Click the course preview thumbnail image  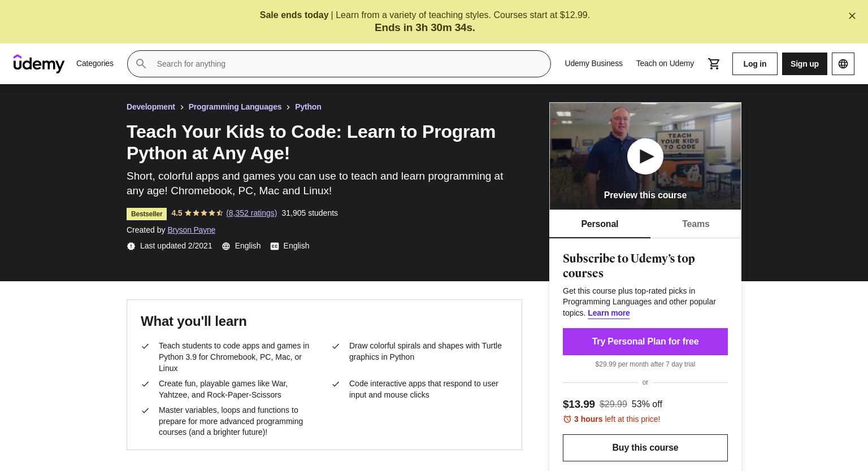645,156
